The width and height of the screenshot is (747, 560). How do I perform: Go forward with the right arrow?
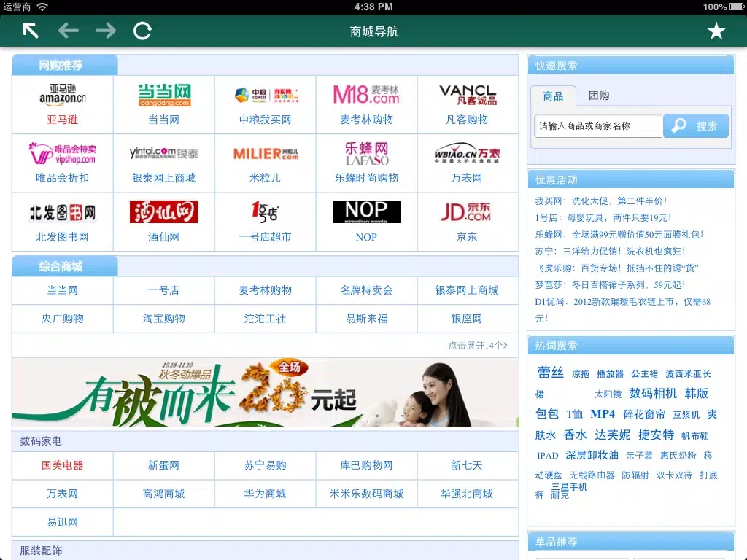click(x=106, y=31)
